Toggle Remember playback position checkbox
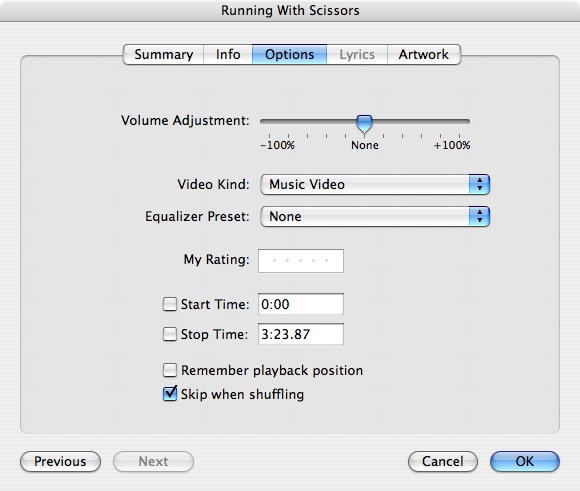Image resolution: width=580 pixels, height=491 pixels. click(x=170, y=370)
